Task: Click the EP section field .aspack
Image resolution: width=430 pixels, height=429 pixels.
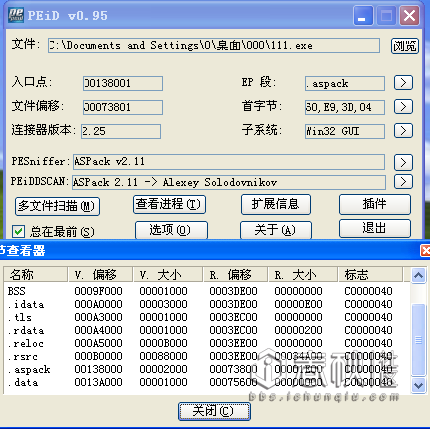Action: tap(345, 83)
